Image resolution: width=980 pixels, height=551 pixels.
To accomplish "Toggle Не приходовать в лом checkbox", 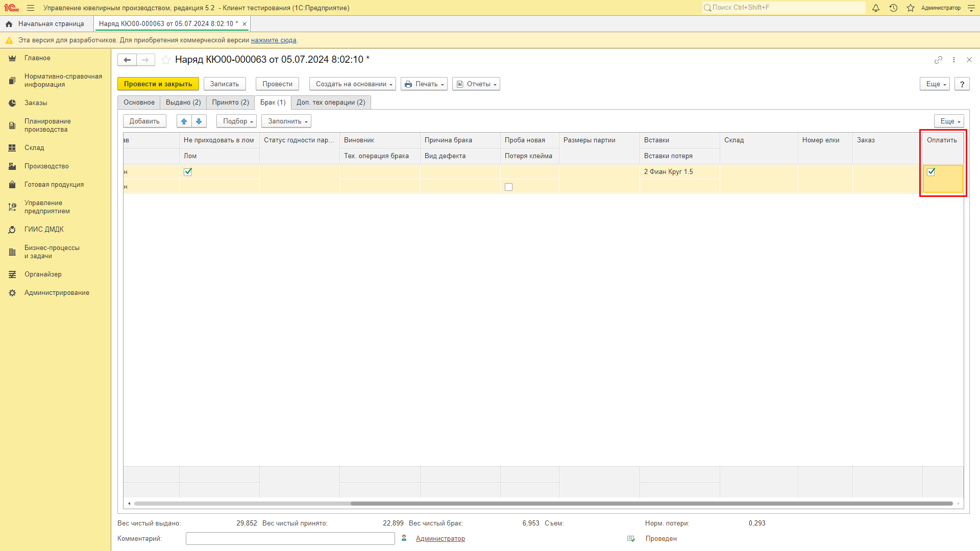I will click(x=188, y=172).
